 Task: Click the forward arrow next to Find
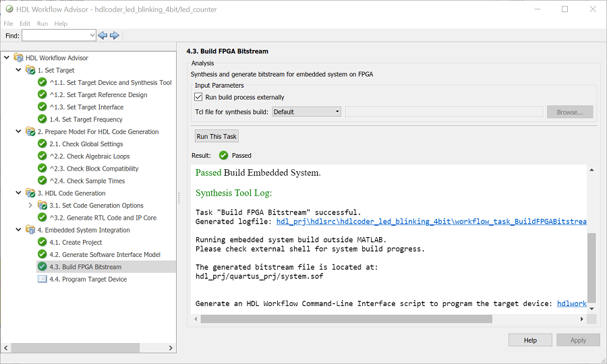[115, 35]
